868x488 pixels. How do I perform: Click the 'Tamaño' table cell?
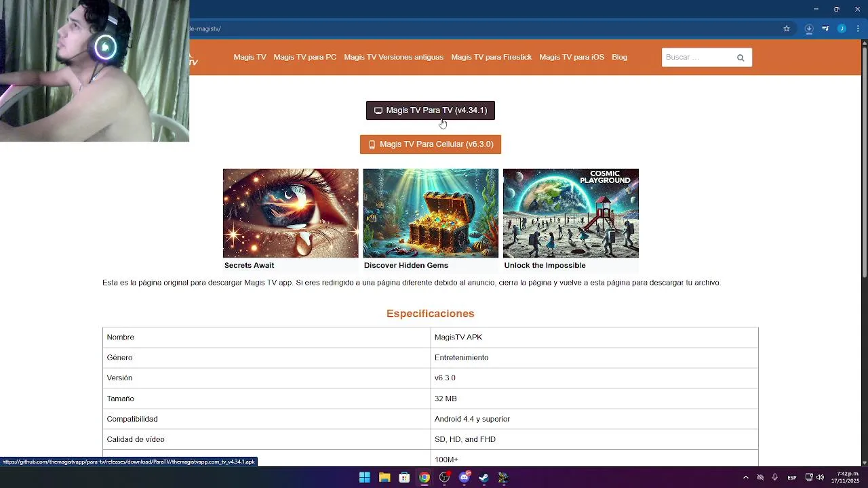(x=267, y=399)
